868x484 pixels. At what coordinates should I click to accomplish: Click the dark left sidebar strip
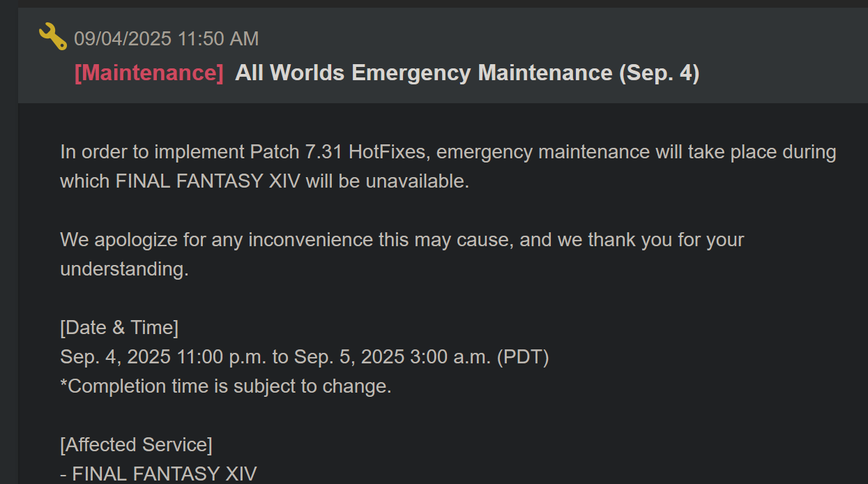(x=8, y=244)
